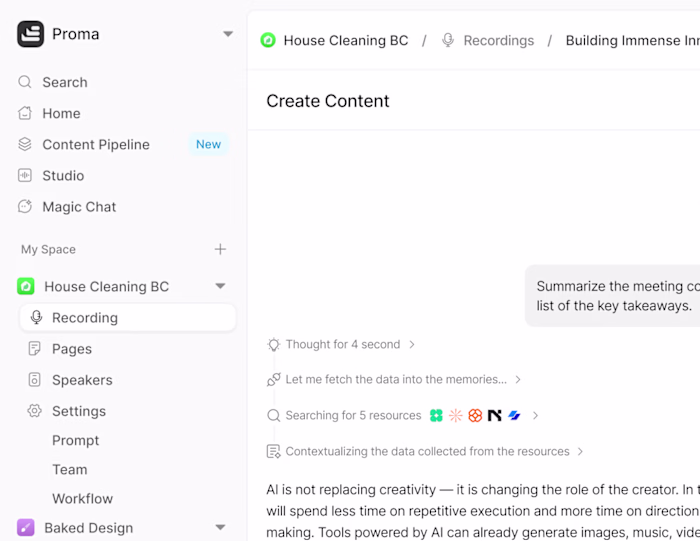Image resolution: width=700 pixels, height=541 pixels.
Task: Click the Thought for 4 second text
Action: (343, 345)
